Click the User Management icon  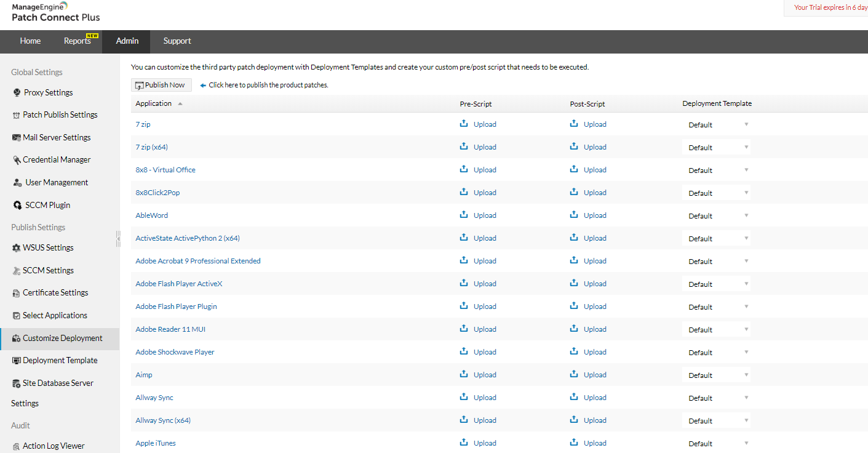coord(18,183)
